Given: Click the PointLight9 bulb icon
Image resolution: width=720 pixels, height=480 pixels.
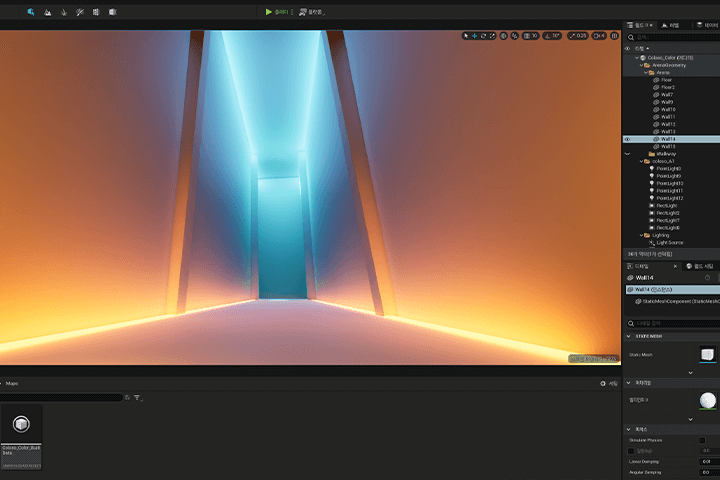Looking at the screenshot, I should point(652,176).
